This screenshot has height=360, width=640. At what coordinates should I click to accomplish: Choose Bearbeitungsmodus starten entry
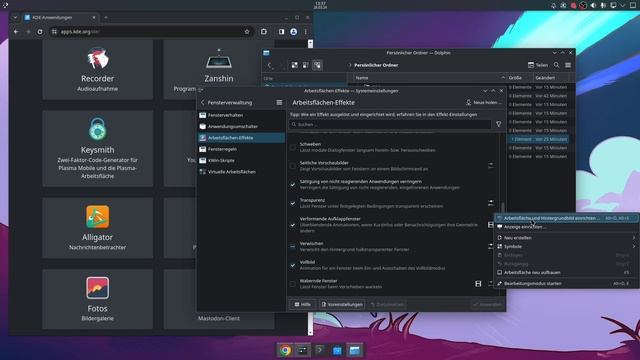566,283
